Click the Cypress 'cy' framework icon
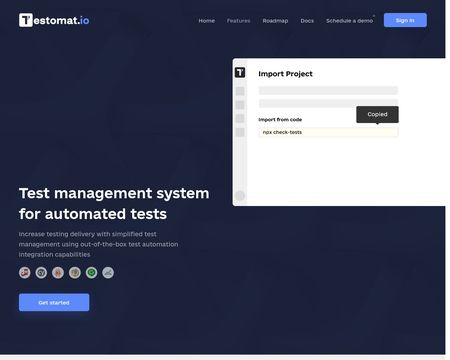The height and width of the screenshot is (360, 450). [41, 273]
